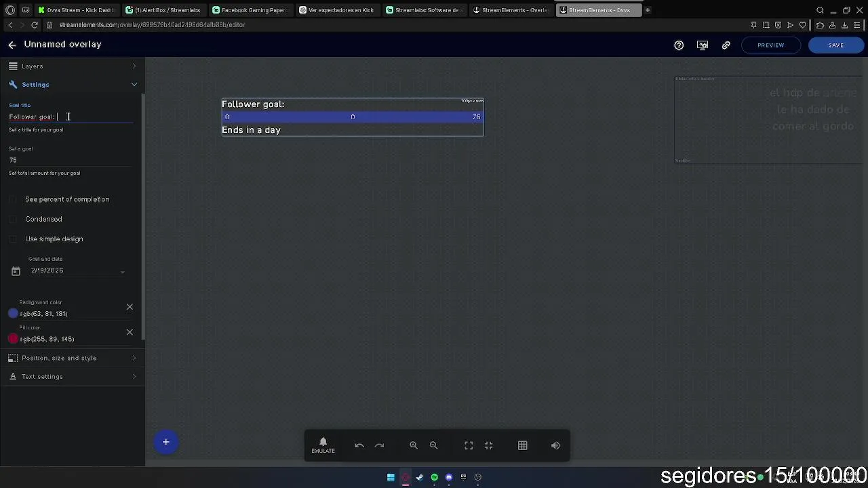Open the calendar icon for goal end date
Image resolution: width=868 pixels, height=488 pixels.
tap(16, 271)
